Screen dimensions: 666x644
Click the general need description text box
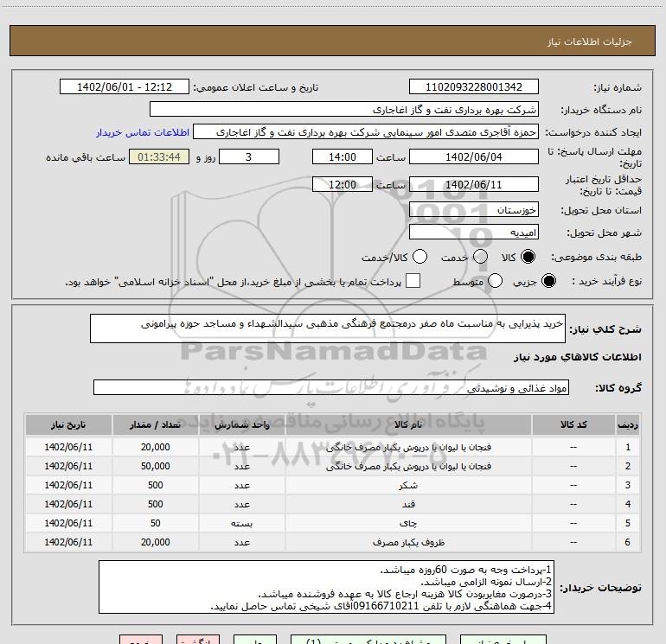(328, 328)
